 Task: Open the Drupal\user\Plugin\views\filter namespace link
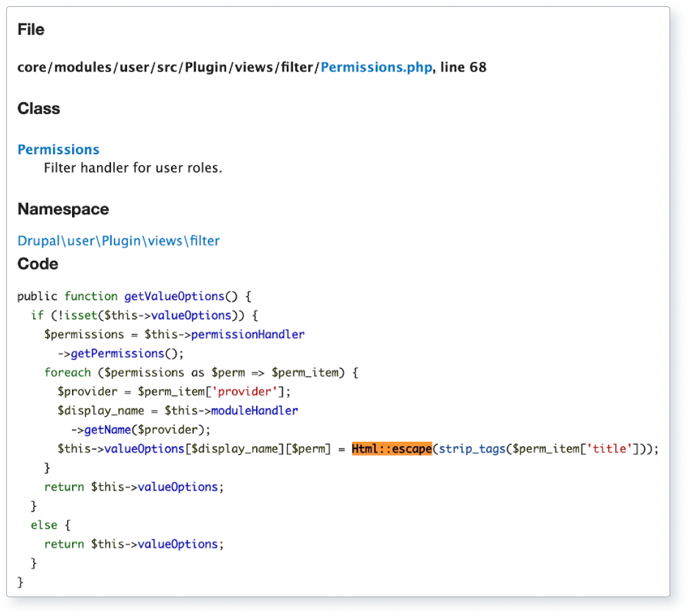[119, 241]
